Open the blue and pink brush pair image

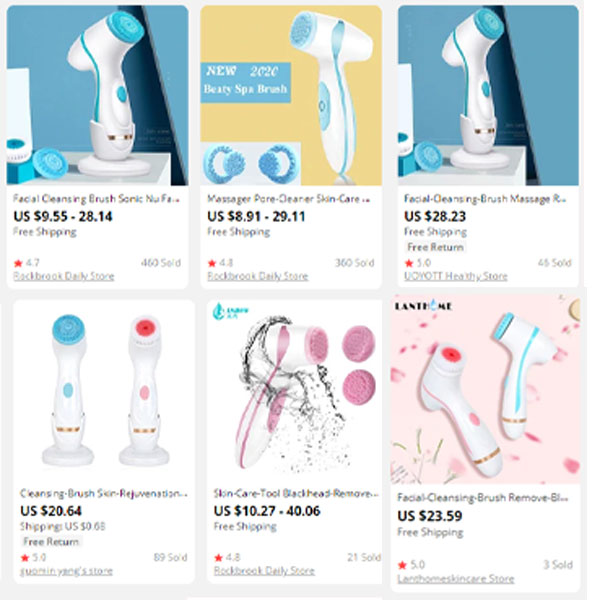click(x=104, y=390)
